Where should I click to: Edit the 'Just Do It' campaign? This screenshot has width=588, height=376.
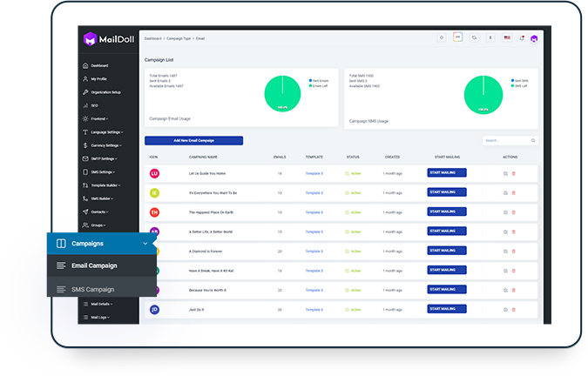[505, 309]
